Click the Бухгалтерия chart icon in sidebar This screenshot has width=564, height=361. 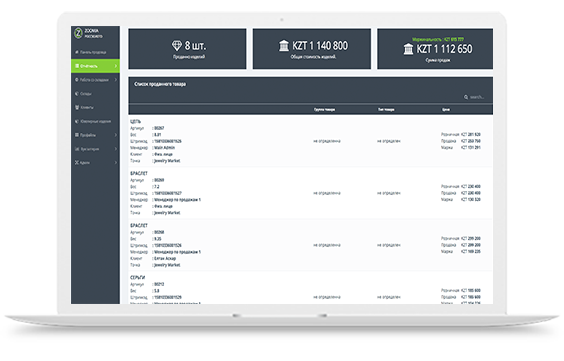(77, 149)
